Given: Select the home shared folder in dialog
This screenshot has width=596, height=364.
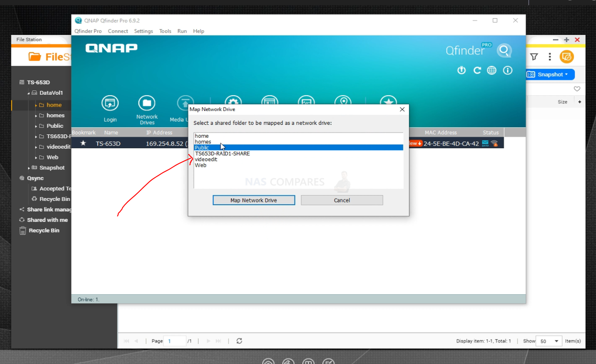Looking at the screenshot, I should coord(298,136).
